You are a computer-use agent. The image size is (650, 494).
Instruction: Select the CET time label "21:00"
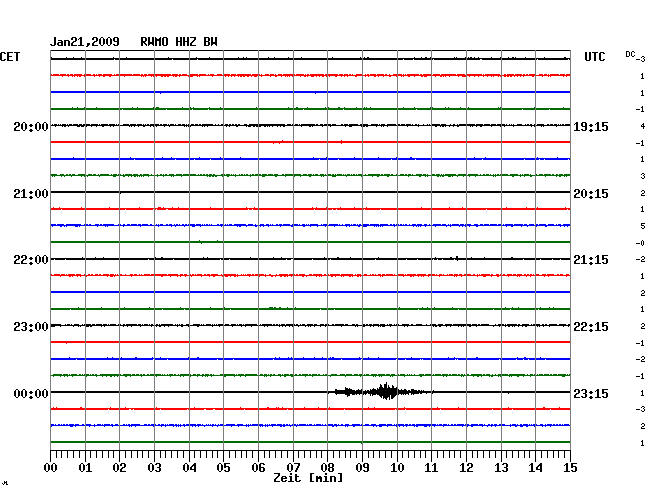31,194
